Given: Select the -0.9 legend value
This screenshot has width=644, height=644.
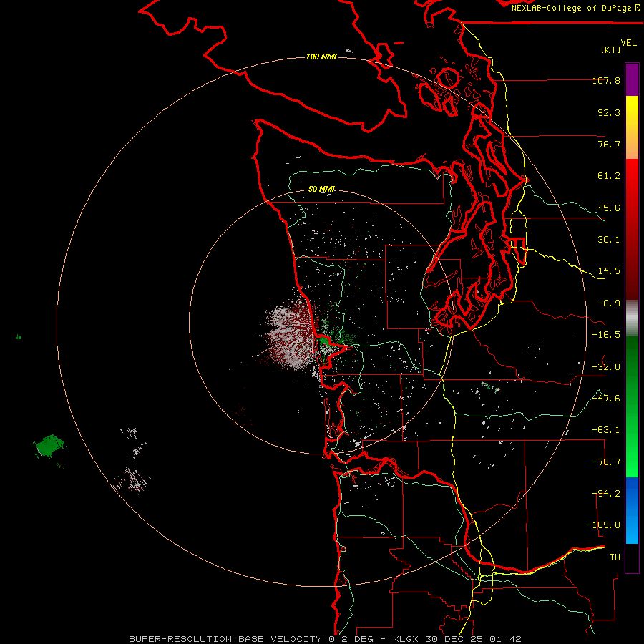Looking at the screenshot, I should point(609,303).
